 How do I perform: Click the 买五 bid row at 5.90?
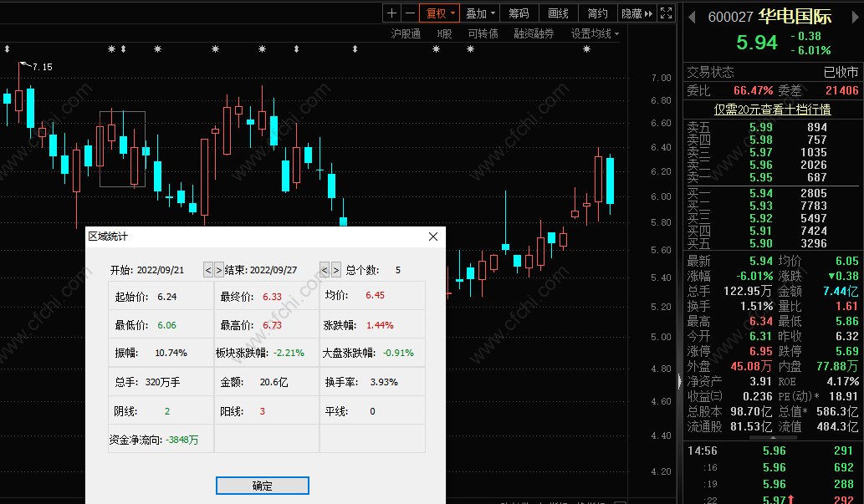tap(772, 243)
